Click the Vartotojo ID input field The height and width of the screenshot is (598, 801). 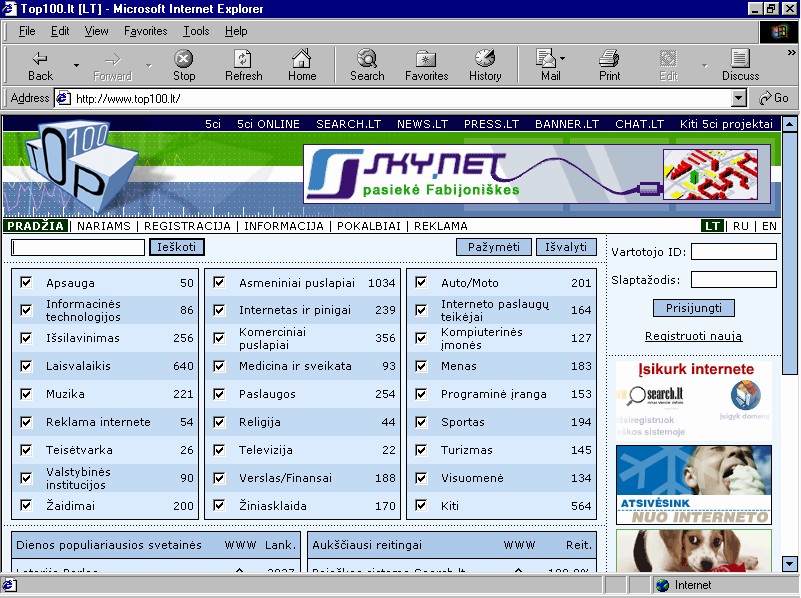tap(733, 252)
